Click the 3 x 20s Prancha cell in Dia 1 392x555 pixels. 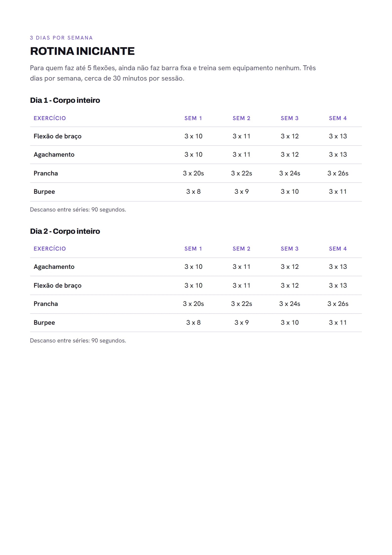(x=193, y=173)
